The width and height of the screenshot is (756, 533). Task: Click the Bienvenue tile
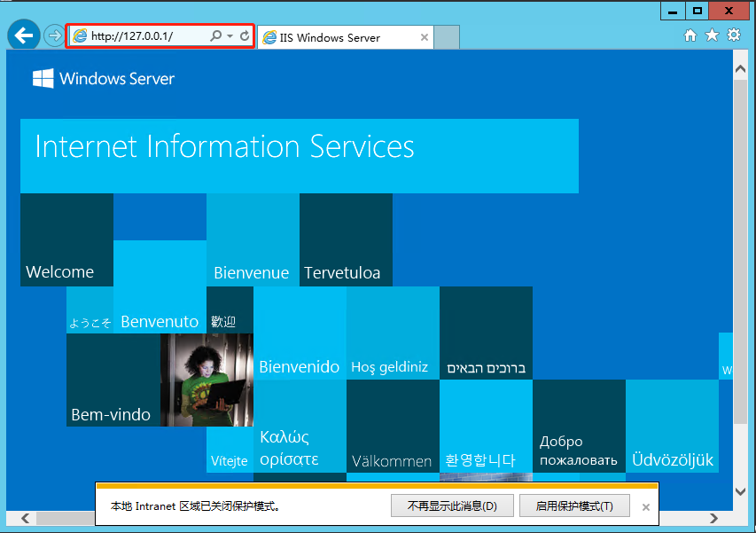tap(253, 239)
